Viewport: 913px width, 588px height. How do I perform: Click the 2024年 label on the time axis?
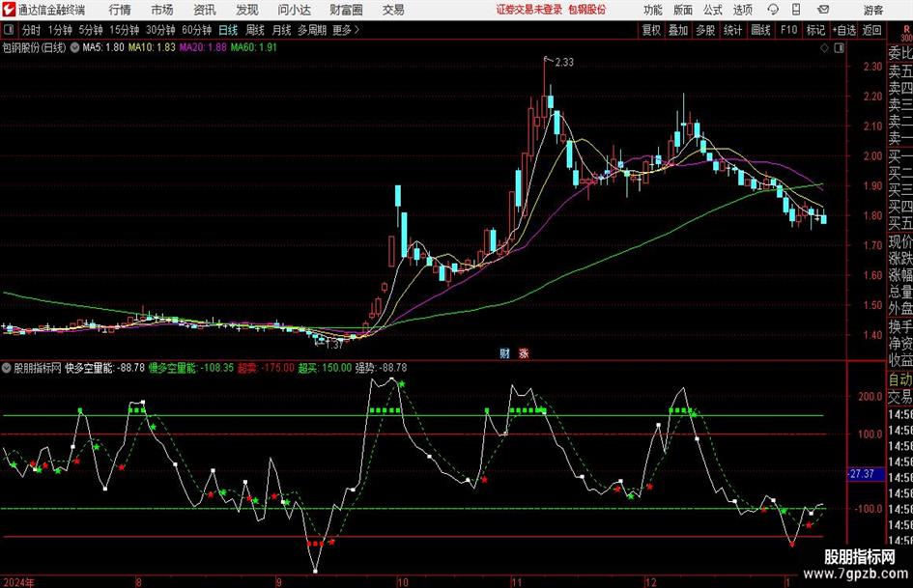coord(18,582)
